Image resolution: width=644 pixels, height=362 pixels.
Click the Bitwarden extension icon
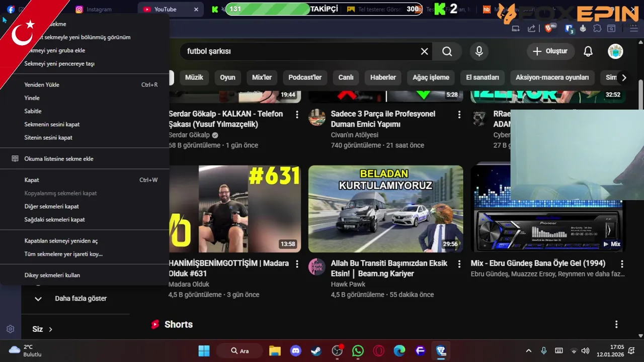coord(569,29)
